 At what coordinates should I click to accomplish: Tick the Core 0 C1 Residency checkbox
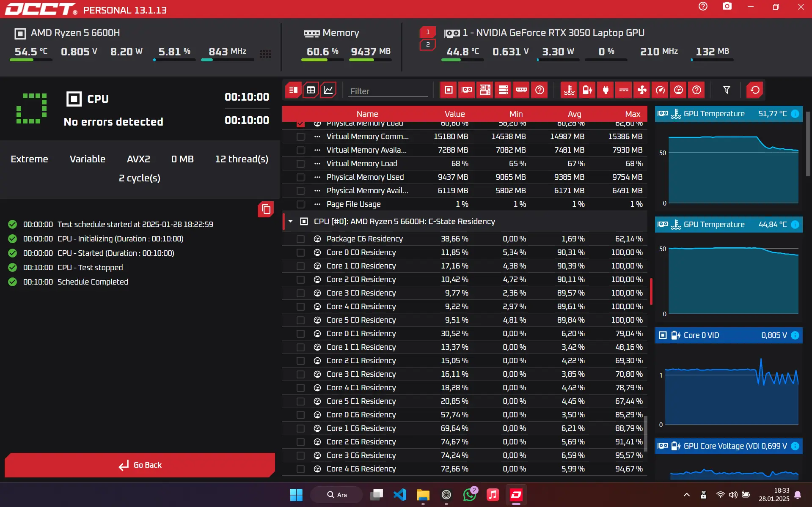[300, 334]
